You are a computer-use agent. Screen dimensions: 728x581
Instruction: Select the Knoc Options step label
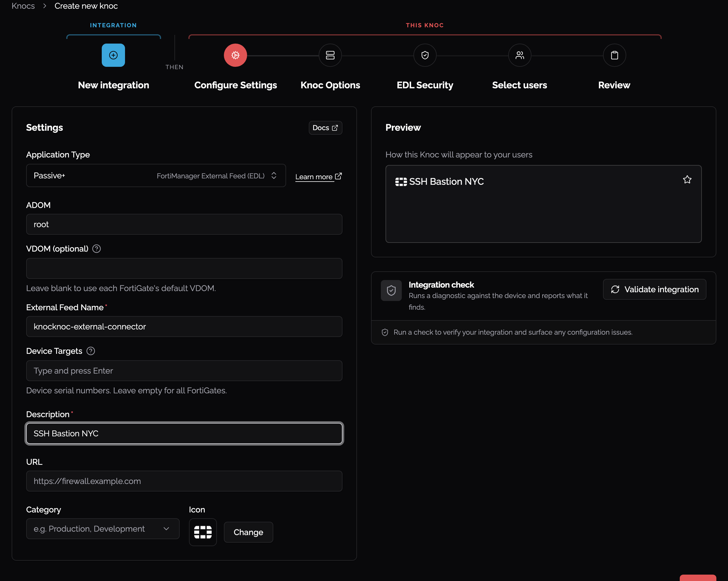[330, 85]
